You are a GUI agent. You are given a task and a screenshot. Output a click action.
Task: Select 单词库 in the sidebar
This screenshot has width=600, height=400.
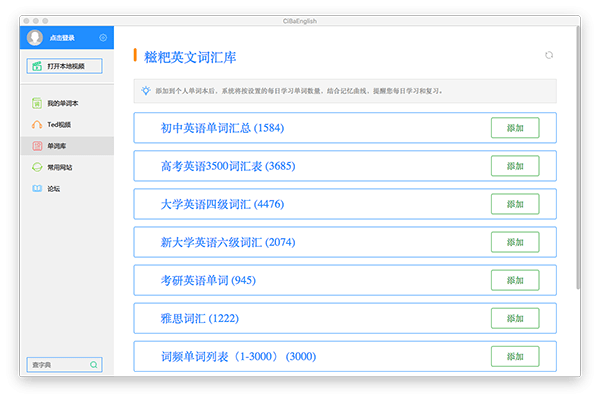tap(67, 146)
